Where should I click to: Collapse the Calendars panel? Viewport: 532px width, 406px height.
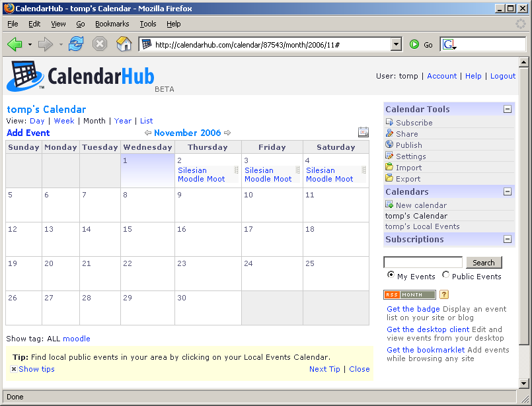click(x=508, y=192)
